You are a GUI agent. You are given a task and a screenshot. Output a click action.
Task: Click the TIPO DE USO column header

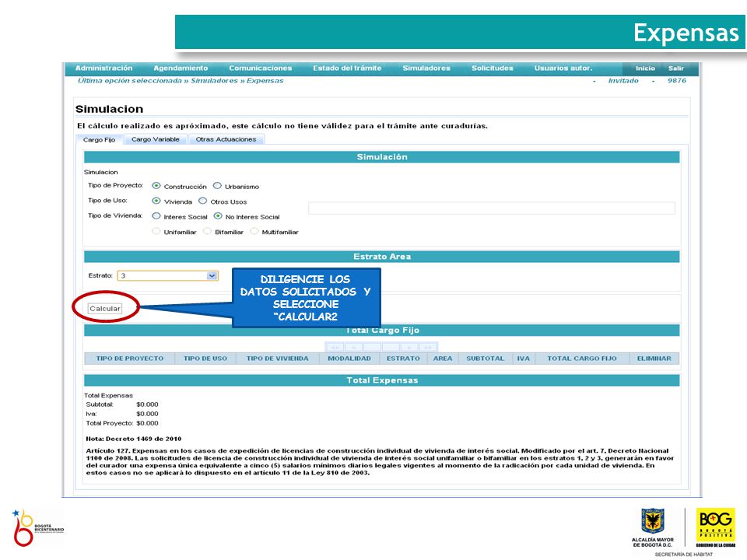[x=205, y=359]
